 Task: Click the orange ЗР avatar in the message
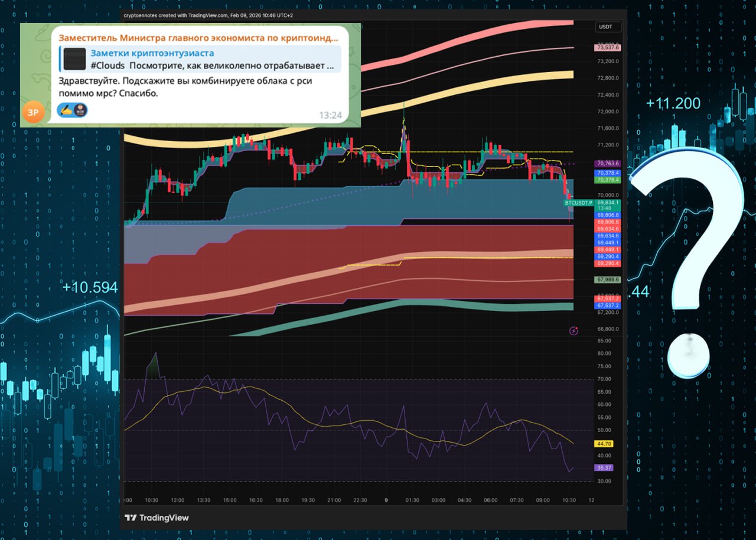pos(34,112)
